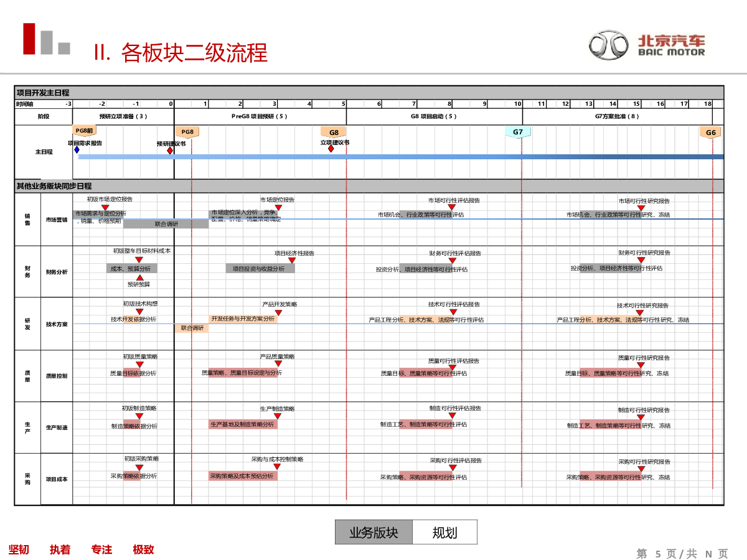Click the red diamond under 立项建议书
This screenshot has width=747, height=560.
click(x=331, y=149)
